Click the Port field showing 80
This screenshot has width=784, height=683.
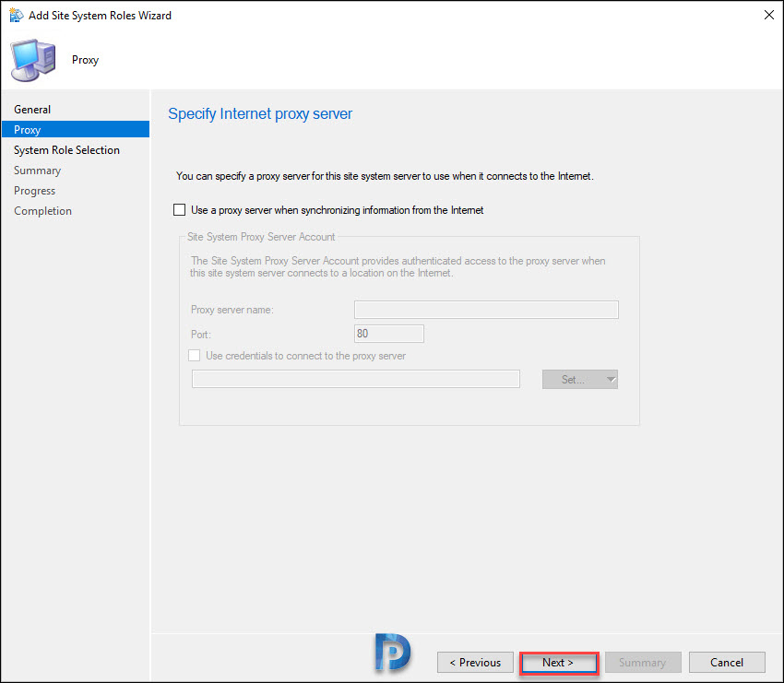(389, 334)
